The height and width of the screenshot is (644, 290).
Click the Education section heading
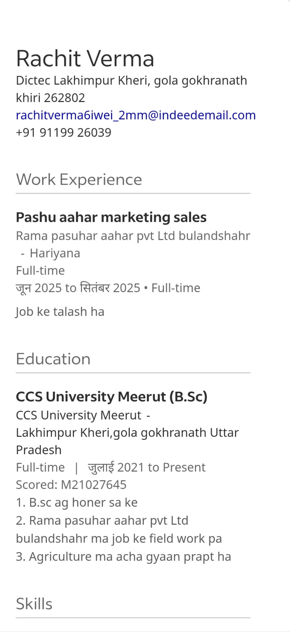[x=53, y=359]
